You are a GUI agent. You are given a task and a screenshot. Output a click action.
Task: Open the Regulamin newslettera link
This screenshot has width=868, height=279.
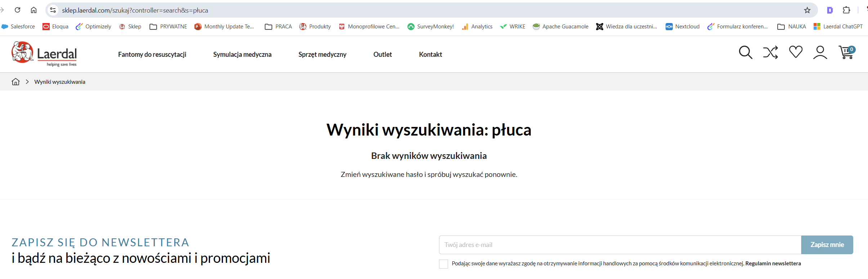[773, 264]
